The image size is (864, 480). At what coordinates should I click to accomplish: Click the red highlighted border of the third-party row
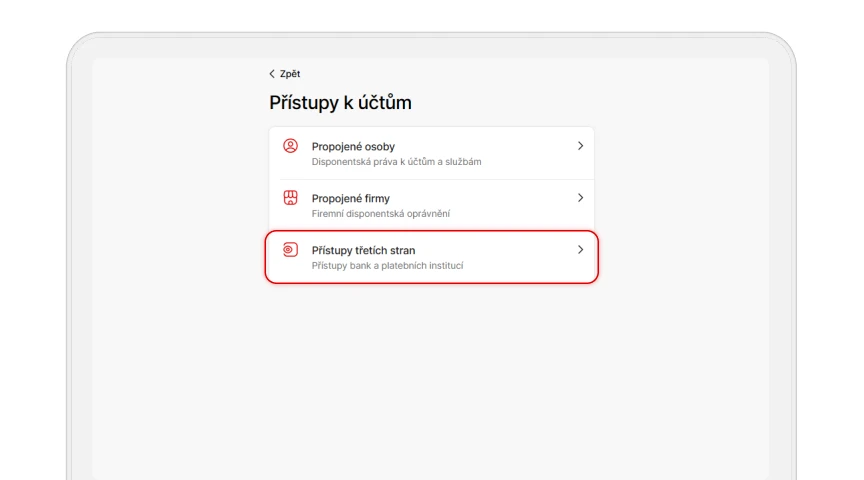pyautogui.click(x=431, y=231)
